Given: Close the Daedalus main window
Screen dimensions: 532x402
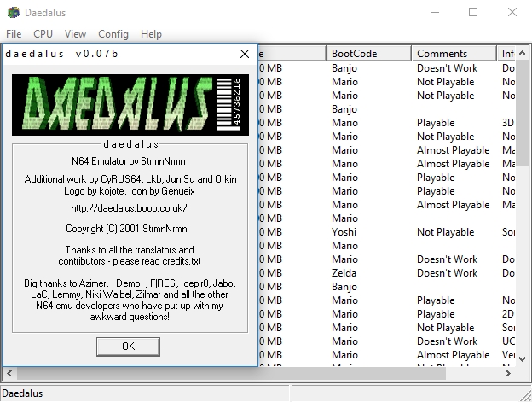Looking at the screenshot, I should pyautogui.click(x=512, y=13).
